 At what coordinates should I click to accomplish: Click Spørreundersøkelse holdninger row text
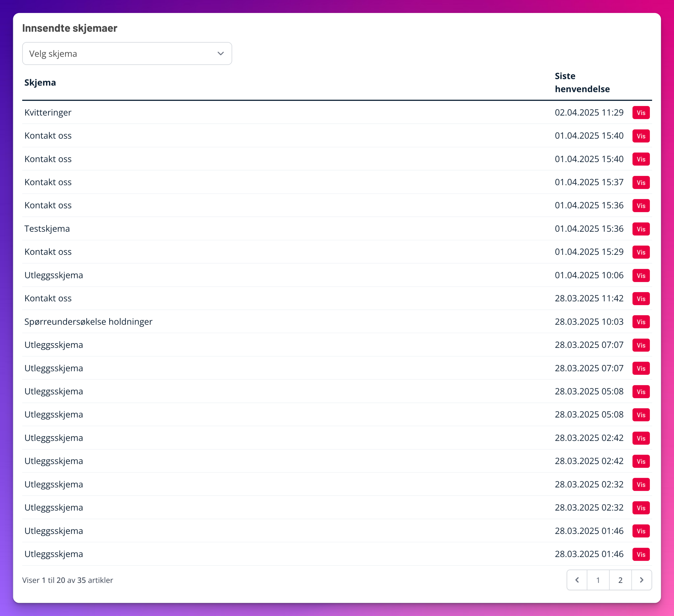88,322
